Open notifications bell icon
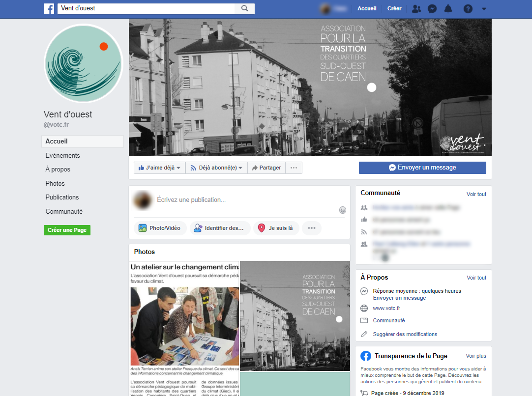This screenshot has height=396, width=532. click(448, 9)
